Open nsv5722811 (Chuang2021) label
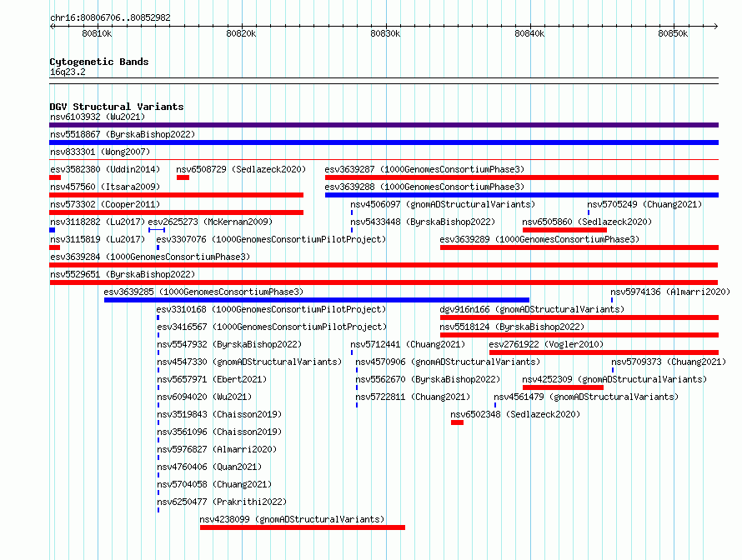 click(x=413, y=397)
